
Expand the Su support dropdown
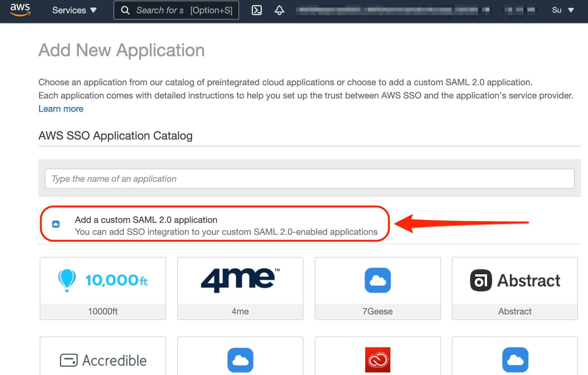click(x=563, y=10)
